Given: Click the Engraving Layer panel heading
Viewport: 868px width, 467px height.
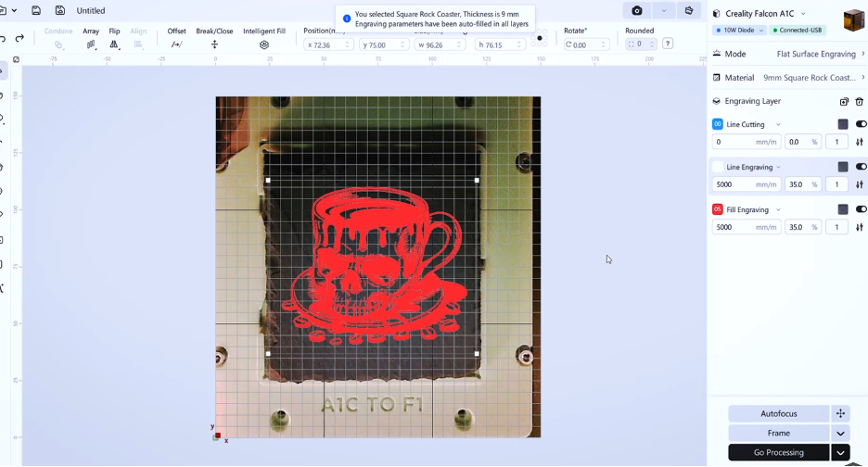Looking at the screenshot, I should click(752, 101).
